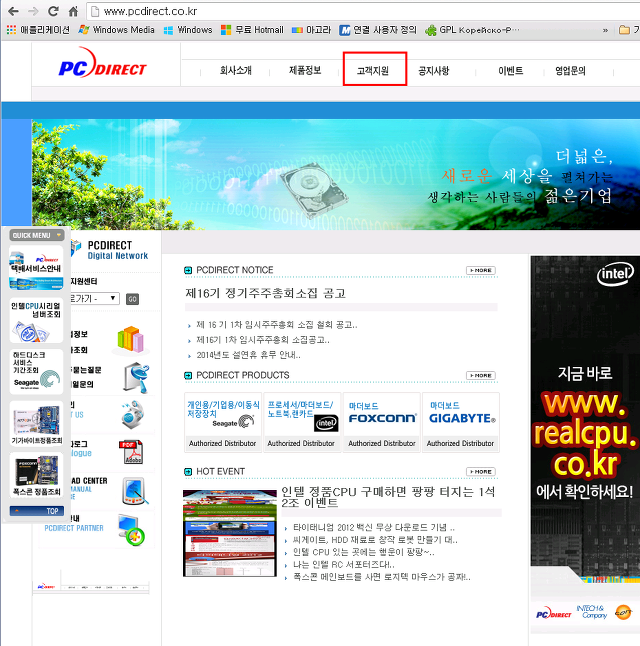Click the globe contact us icon
640x646 pixels.
pyautogui.click(x=134, y=415)
